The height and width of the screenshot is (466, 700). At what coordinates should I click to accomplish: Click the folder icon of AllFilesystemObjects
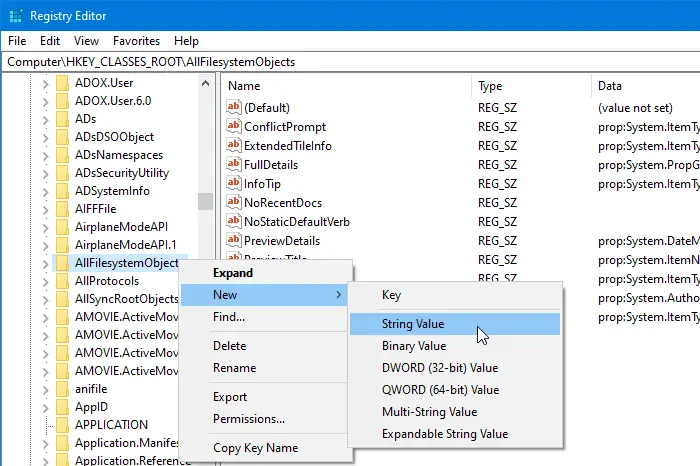[62, 263]
